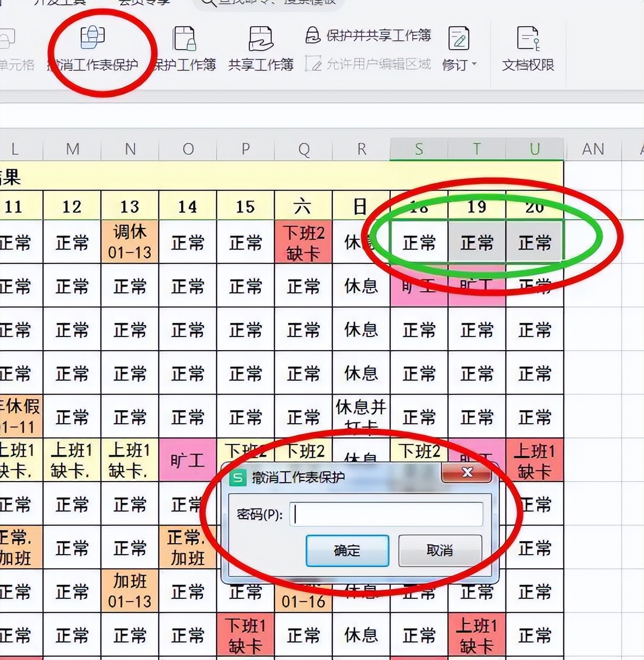Select the yellow 上班1 缺卡. cell in column M

[x=72, y=460]
